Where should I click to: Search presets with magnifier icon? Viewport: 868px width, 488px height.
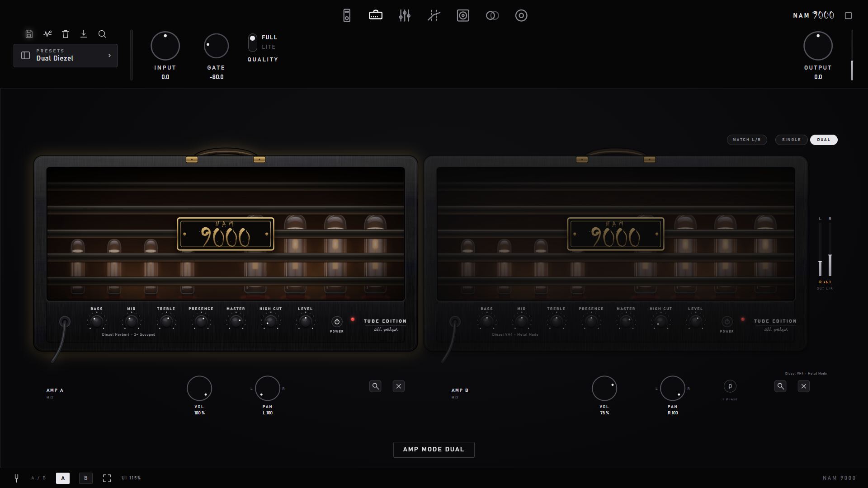pos(102,34)
